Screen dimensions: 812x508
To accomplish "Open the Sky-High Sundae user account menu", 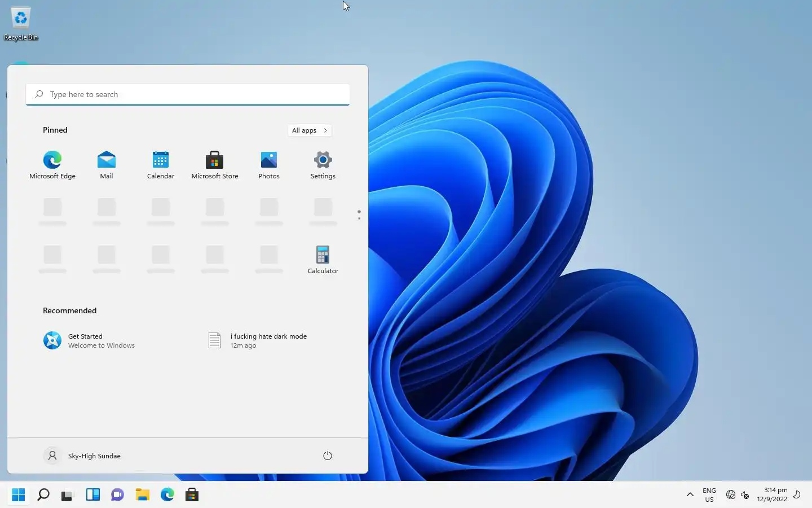I will [x=82, y=456].
